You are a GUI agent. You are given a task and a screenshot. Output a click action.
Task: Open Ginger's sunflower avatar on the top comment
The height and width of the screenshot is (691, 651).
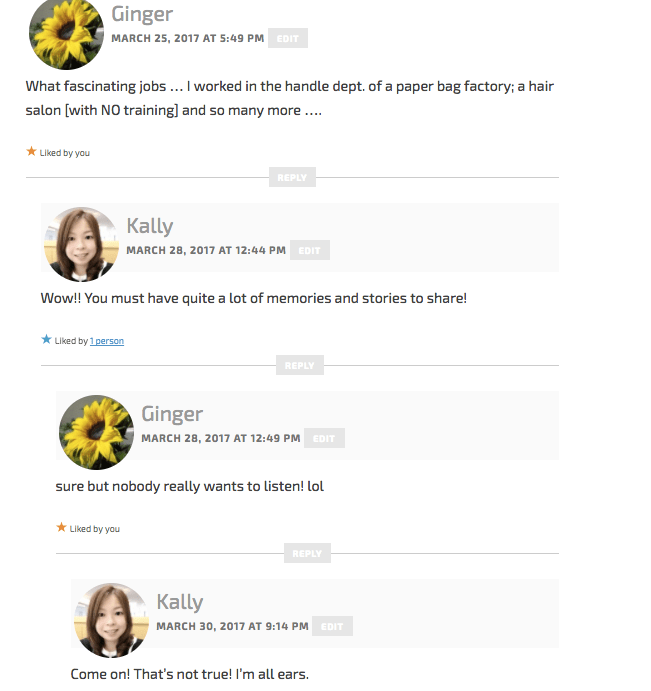click(67, 33)
